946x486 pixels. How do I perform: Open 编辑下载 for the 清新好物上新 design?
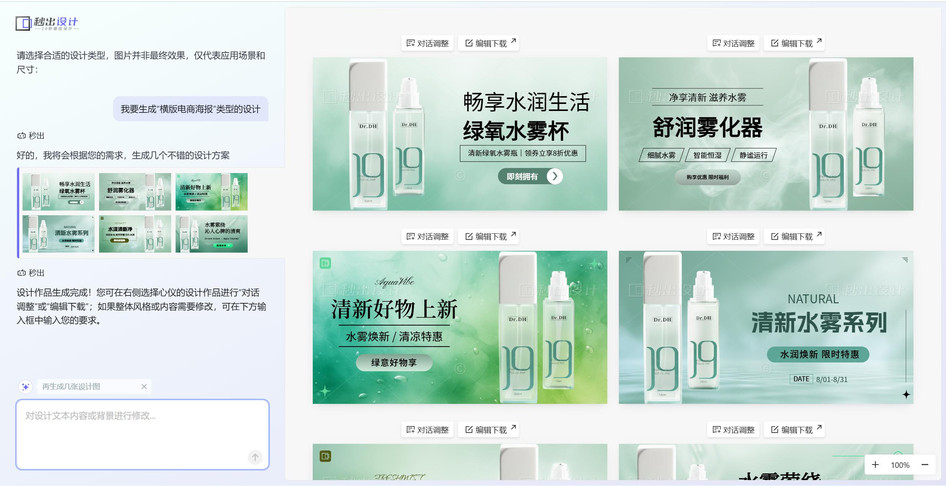489,236
